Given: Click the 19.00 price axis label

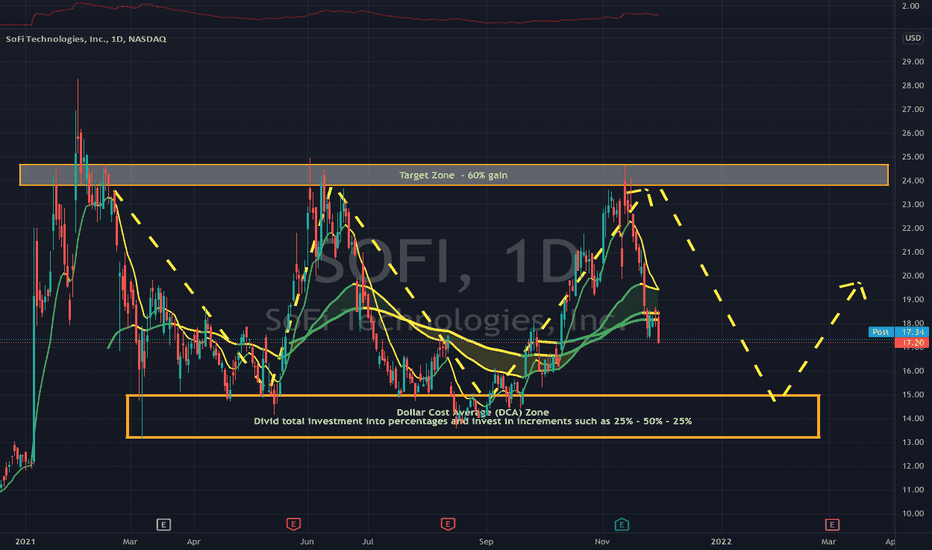Looking at the screenshot, I should pos(912,300).
